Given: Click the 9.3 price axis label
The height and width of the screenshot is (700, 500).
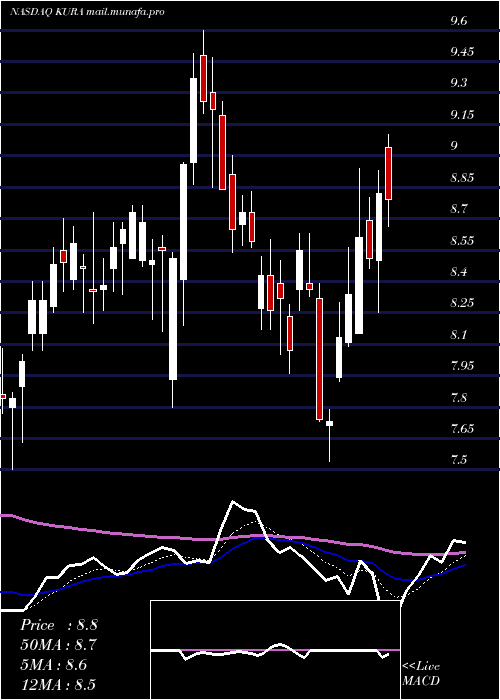Looking at the screenshot, I should coord(459,83).
